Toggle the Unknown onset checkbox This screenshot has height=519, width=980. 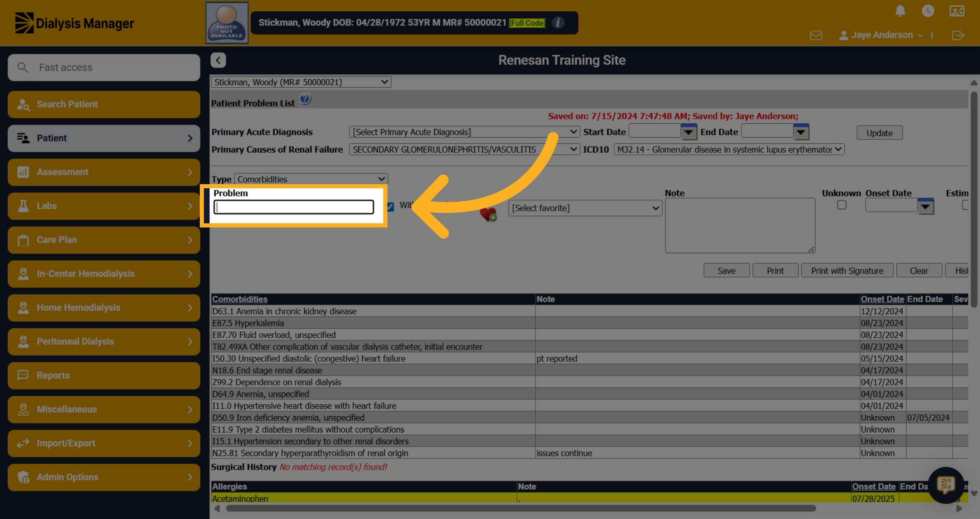[x=842, y=205]
